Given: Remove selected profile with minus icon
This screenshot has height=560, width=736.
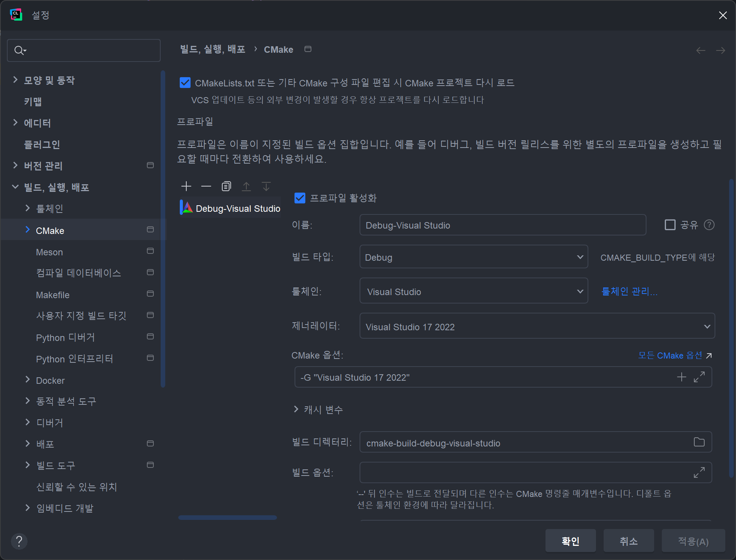Looking at the screenshot, I should pyautogui.click(x=206, y=186).
